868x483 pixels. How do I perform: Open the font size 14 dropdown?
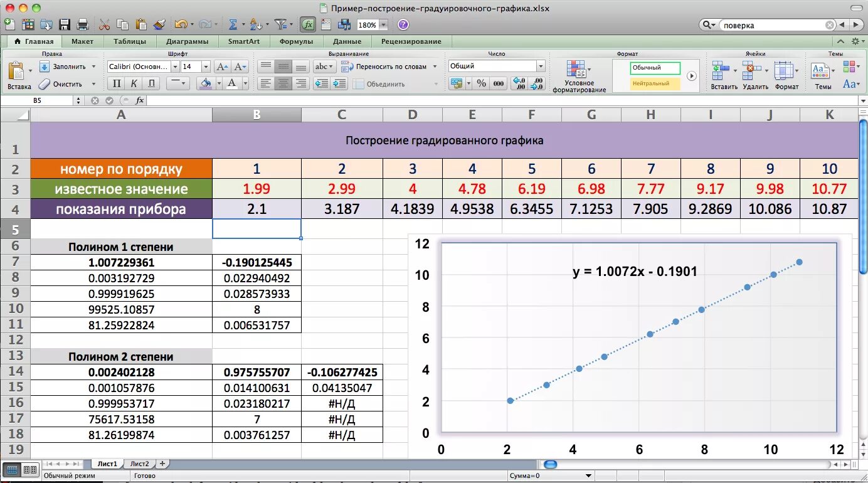point(206,66)
